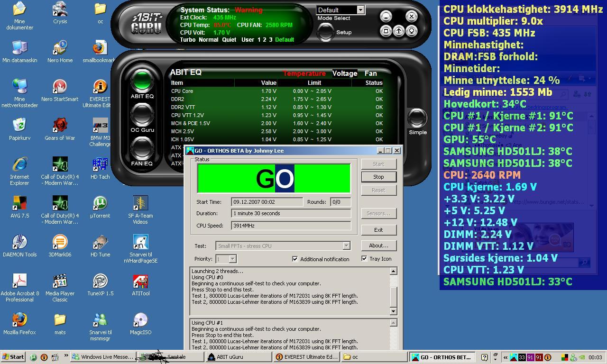The height and width of the screenshot is (364, 607).
Task: Launch HD Tune desktop icon
Action: tap(100, 246)
